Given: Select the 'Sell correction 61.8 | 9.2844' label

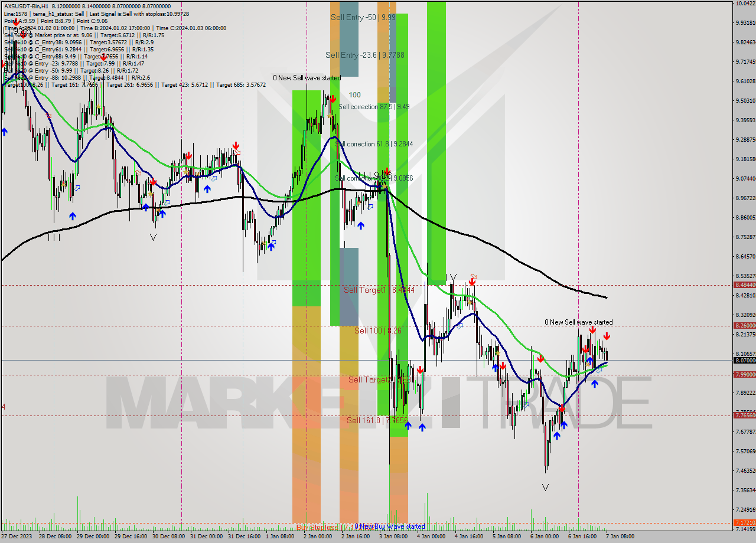Looking at the screenshot, I should pos(374,144).
